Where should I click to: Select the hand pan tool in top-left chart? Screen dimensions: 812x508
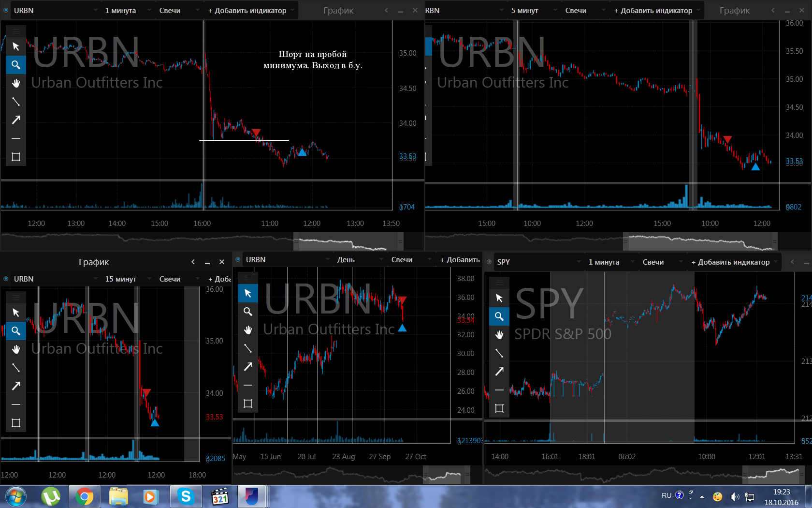tap(16, 83)
